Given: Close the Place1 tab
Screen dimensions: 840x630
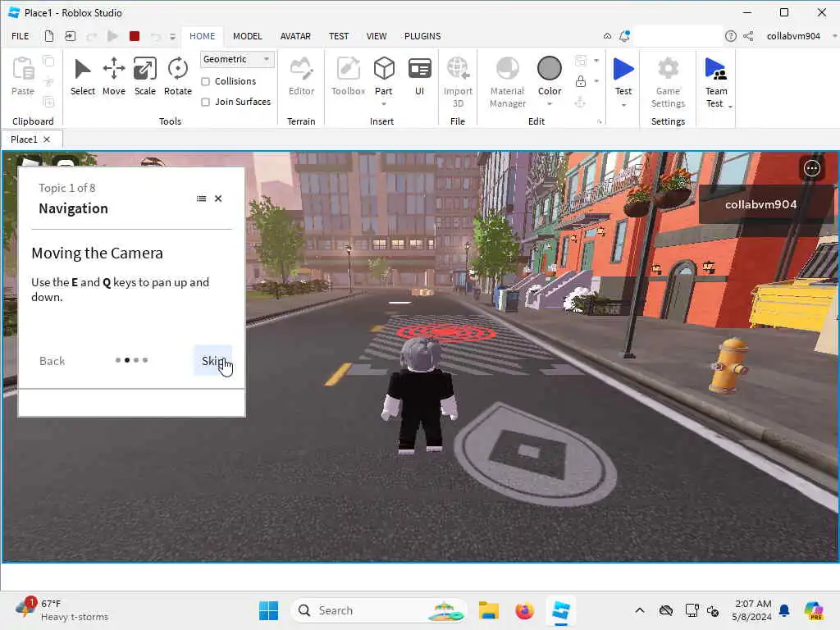Looking at the screenshot, I should point(47,139).
